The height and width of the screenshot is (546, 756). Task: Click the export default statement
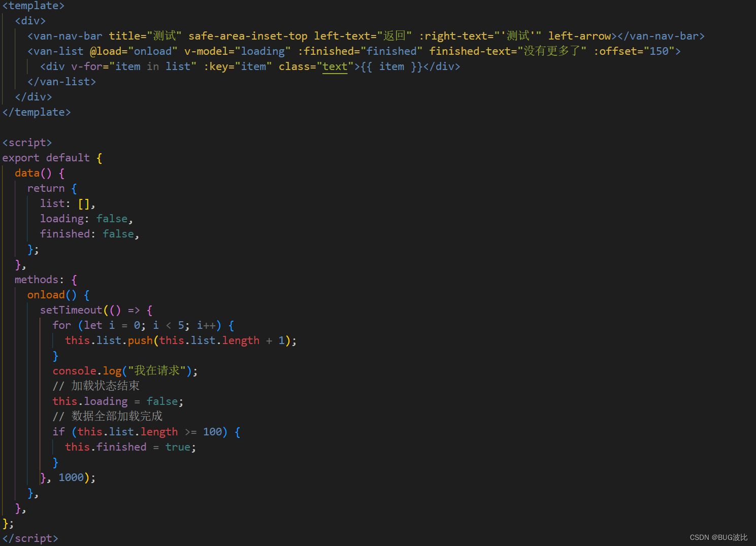point(46,157)
